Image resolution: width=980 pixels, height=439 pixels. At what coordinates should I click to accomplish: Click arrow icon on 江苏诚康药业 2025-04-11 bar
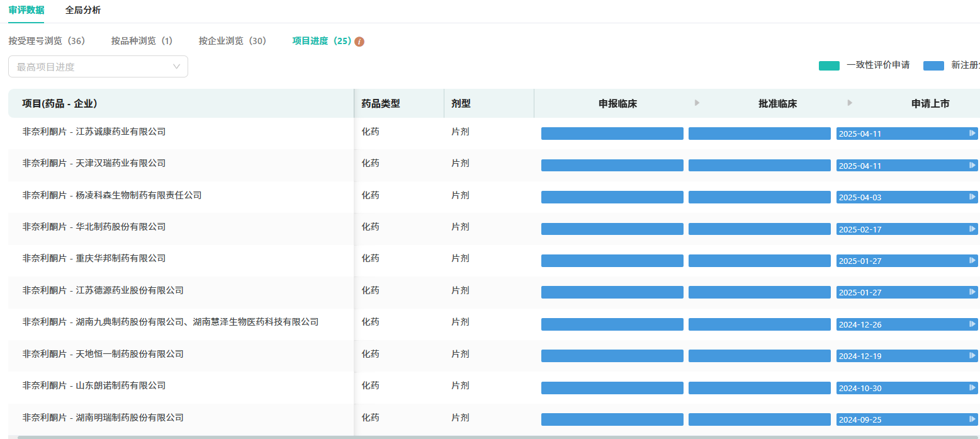972,133
